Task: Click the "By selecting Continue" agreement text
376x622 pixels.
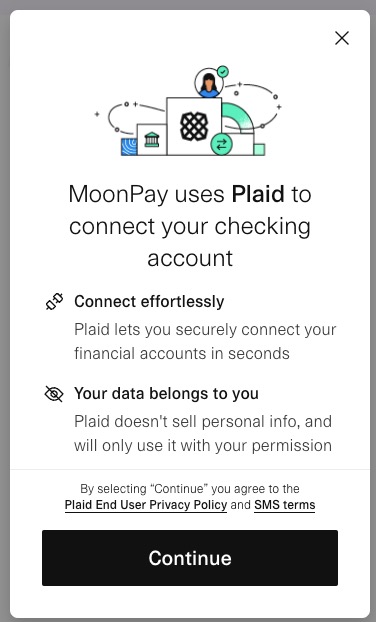Action: click(x=190, y=489)
